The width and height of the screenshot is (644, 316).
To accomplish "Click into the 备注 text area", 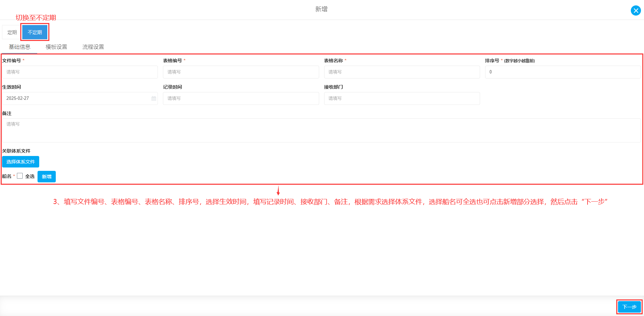I will (x=321, y=130).
